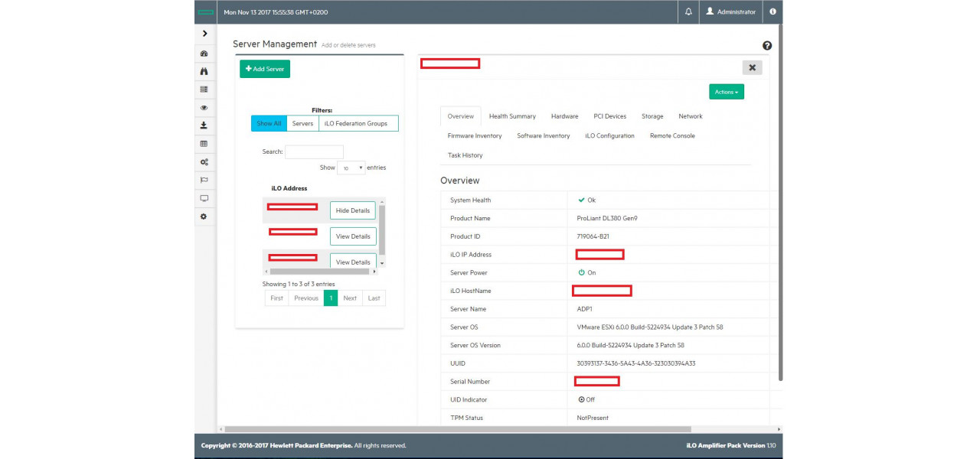Switch to the Health Summary tab

(x=512, y=116)
